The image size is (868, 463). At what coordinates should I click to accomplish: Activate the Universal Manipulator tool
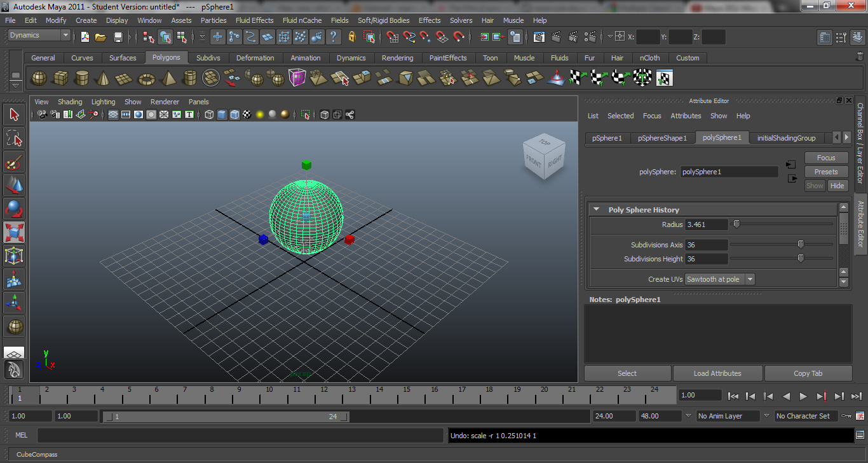coord(15,256)
